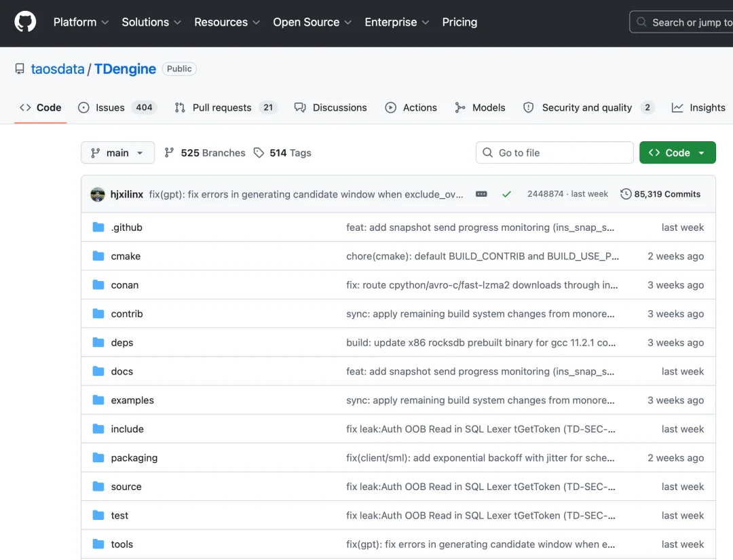The image size is (733, 560).
Task: Click the examples folder icon
Action: pyautogui.click(x=98, y=400)
